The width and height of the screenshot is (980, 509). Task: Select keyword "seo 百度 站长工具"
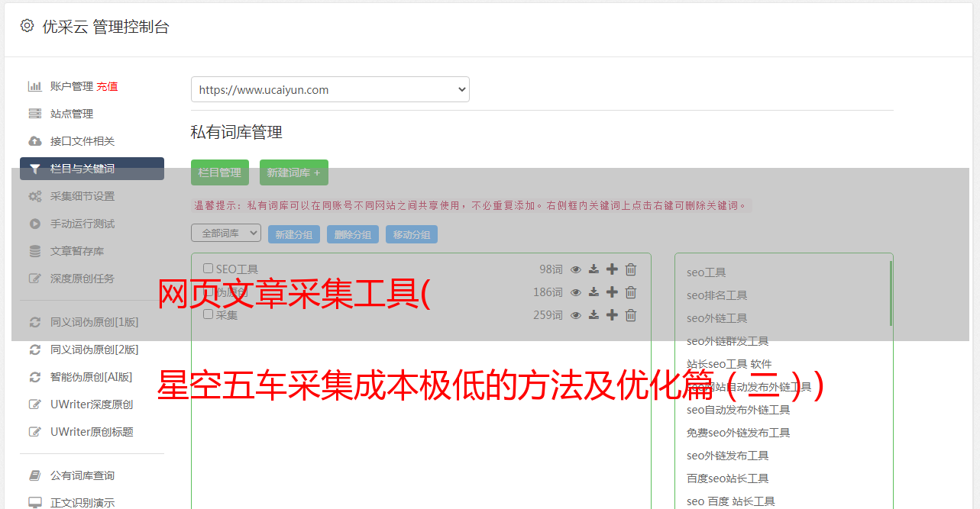730,501
